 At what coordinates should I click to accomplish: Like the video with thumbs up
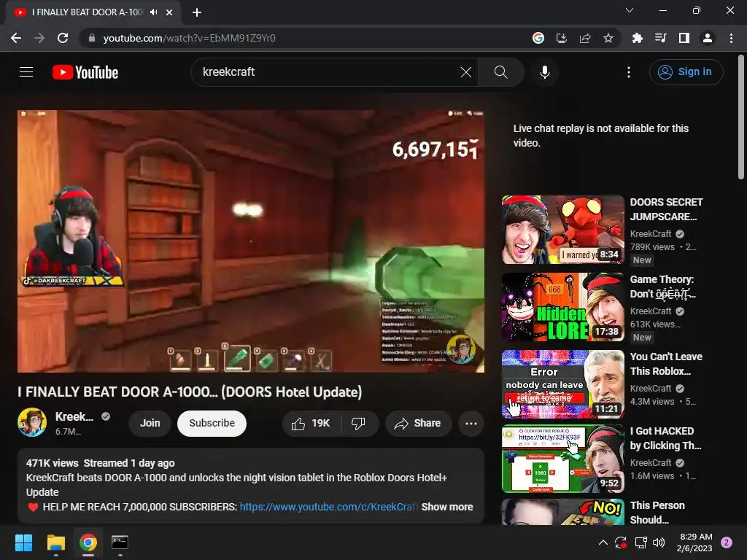311,424
